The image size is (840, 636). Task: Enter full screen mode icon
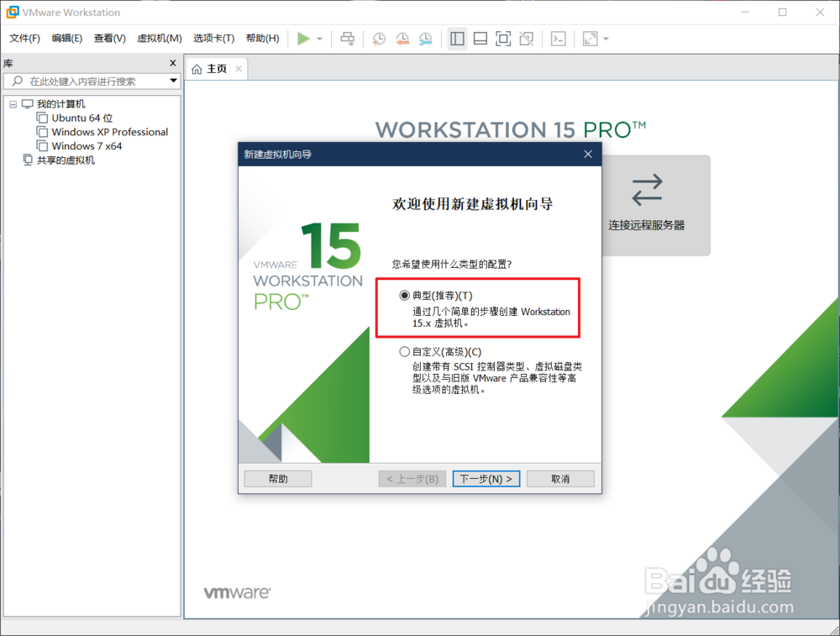[503, 39]
